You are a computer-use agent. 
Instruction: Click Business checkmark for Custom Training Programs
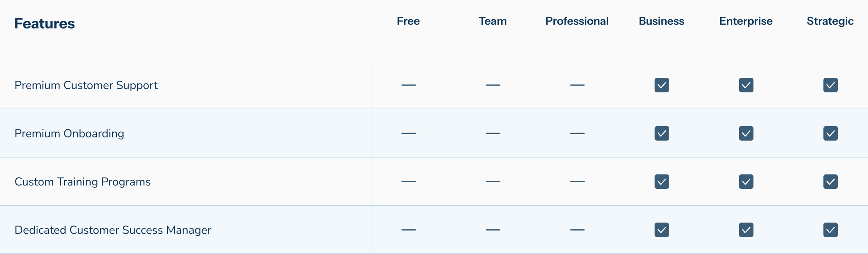point(662,182)
